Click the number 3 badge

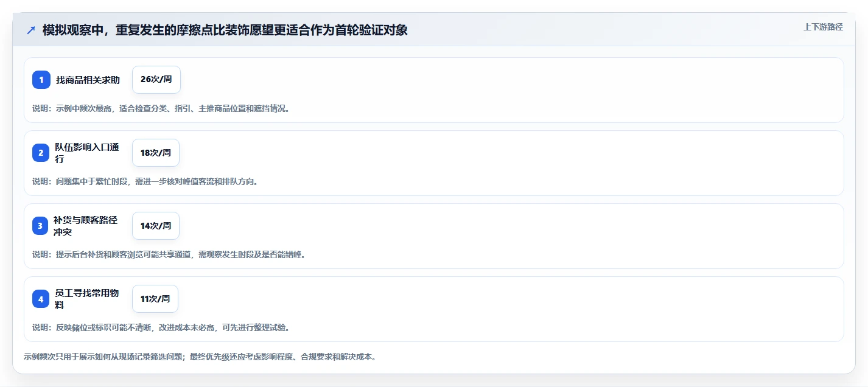tap(41, 226)
